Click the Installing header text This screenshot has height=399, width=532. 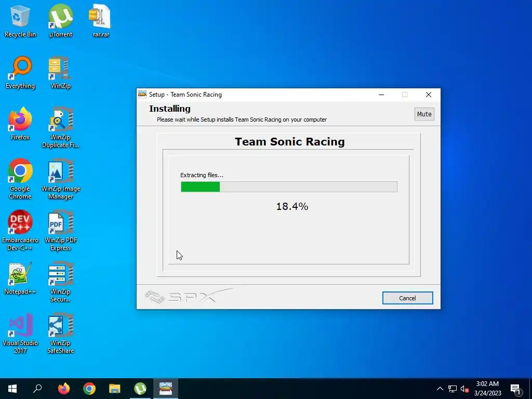(x=170, y=109)
